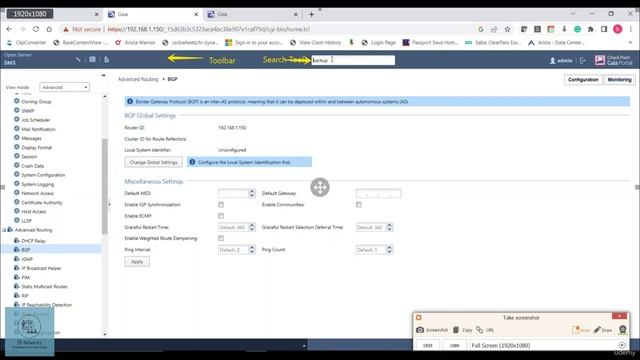
Task: Open a new browser tab
Action: [x=311, y=14]
